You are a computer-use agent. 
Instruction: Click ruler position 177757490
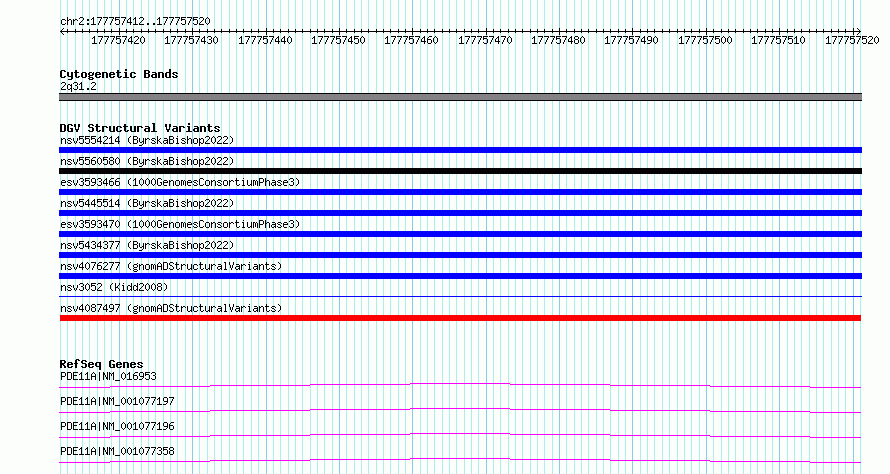coord(631,40)
